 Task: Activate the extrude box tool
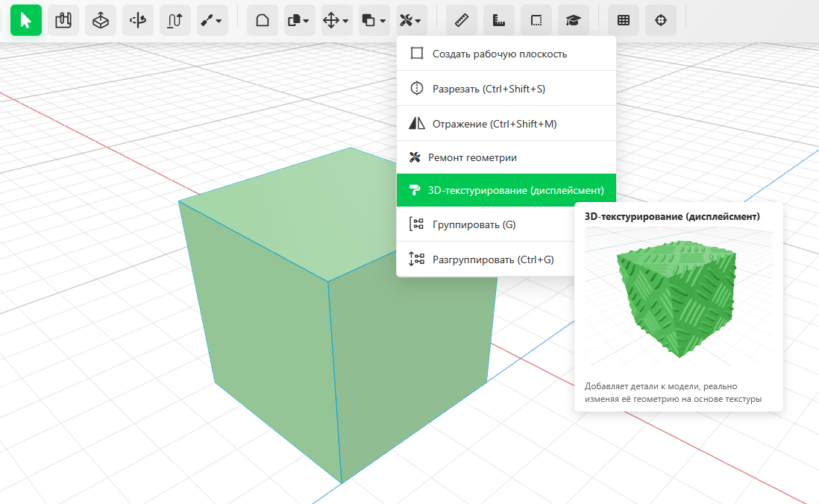101,20
